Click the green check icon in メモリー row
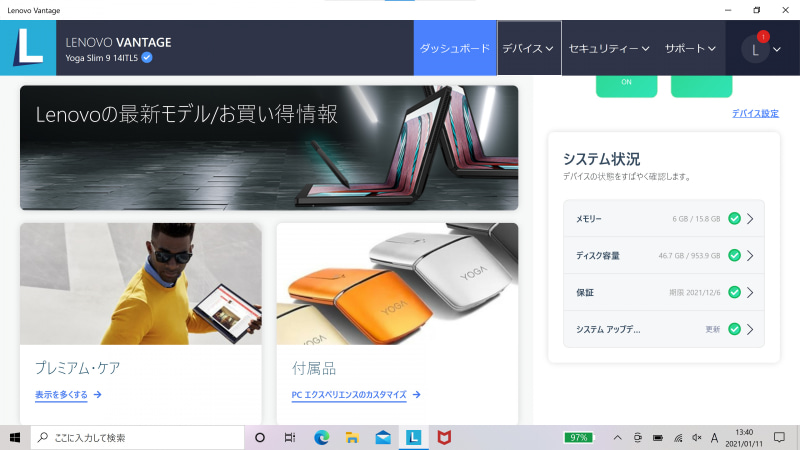The image size is (800, 450). click(734, 219)
